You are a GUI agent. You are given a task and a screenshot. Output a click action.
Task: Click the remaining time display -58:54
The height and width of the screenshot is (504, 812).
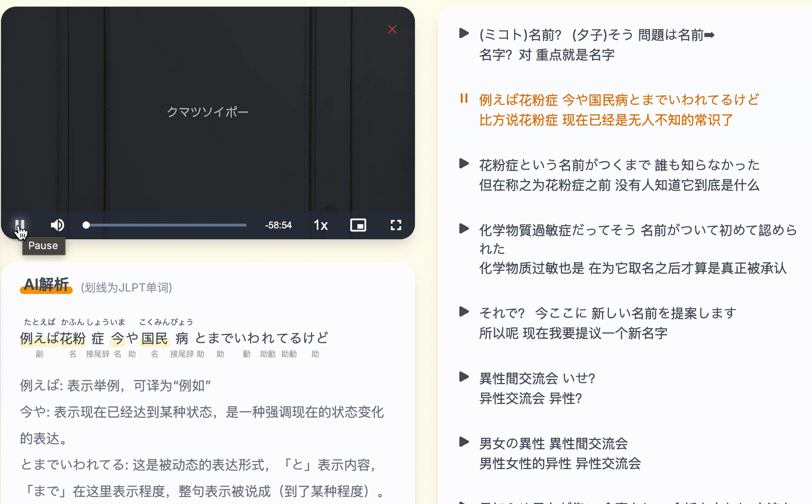278,225
